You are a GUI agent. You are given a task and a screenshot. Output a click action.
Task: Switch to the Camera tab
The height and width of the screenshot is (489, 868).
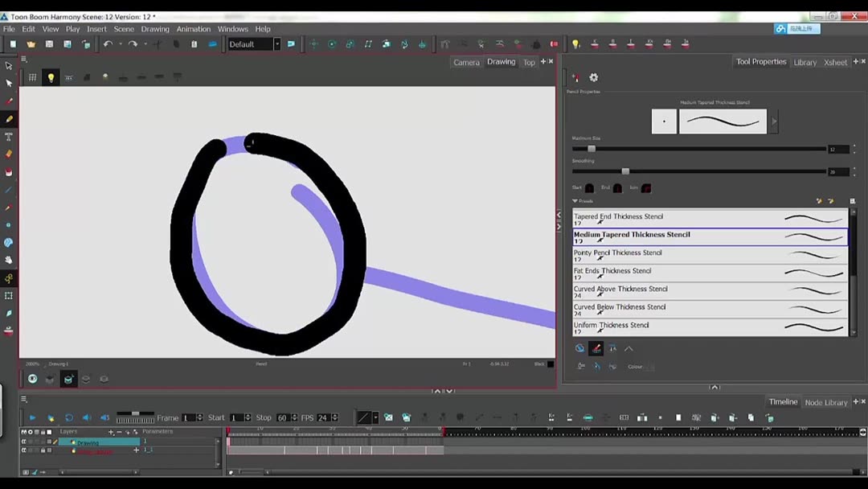tap(466, 61)
